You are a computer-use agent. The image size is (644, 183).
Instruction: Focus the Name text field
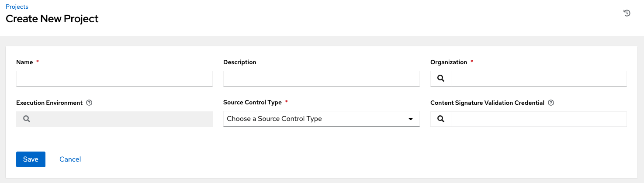(x=114, y=79)
